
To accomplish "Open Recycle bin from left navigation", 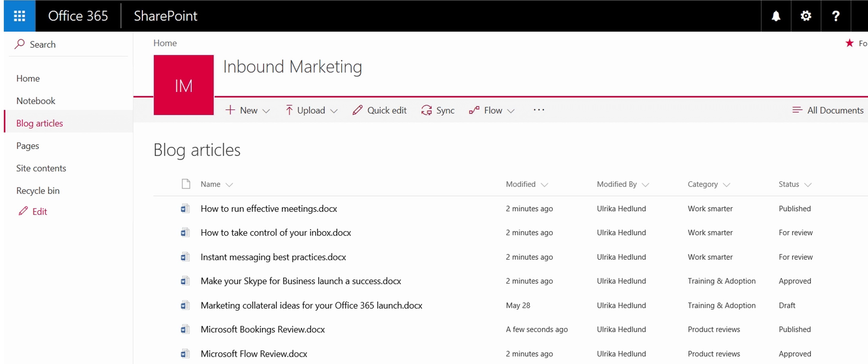I will click(x=38, y=191).
